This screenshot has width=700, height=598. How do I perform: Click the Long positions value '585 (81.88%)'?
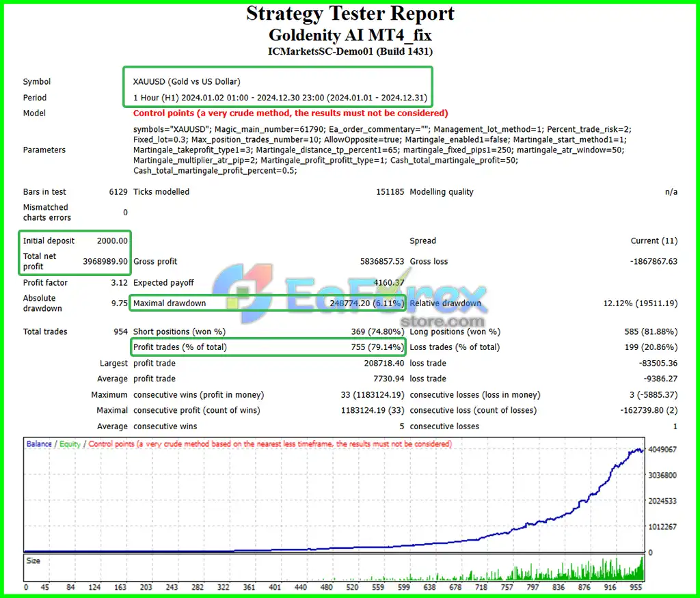click(x=651, y=332)
